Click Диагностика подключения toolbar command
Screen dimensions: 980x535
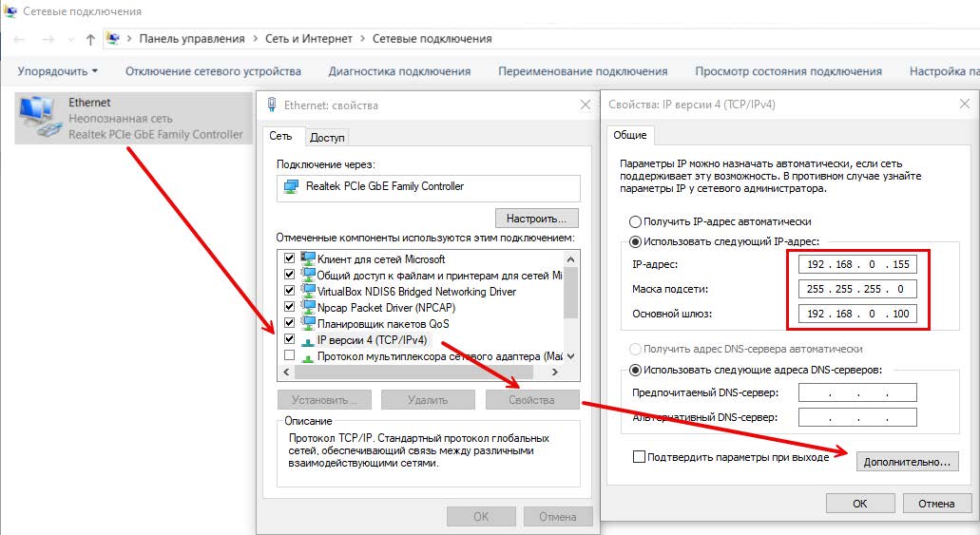point(399,71)
